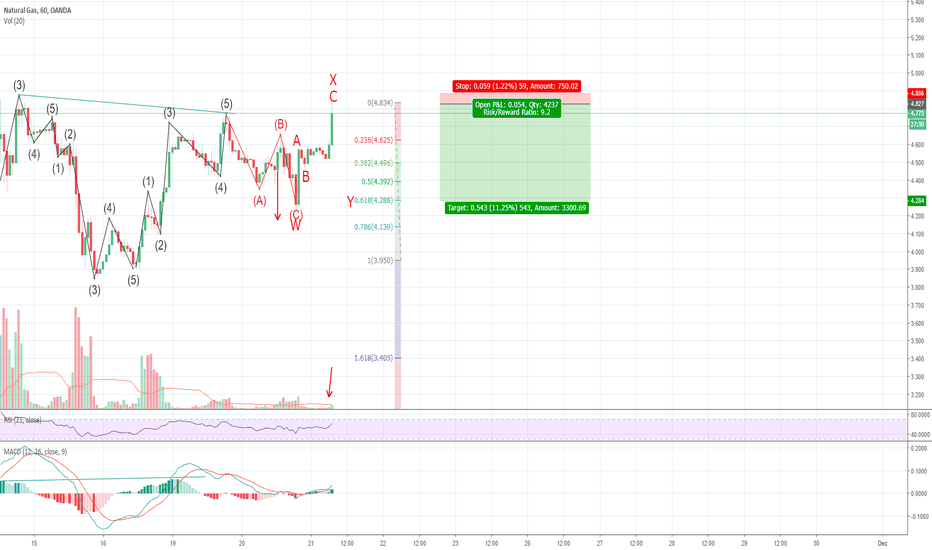Select the red Y wave label
The width and height of the screenshot is (932, 550).
[x=350, y=202]
